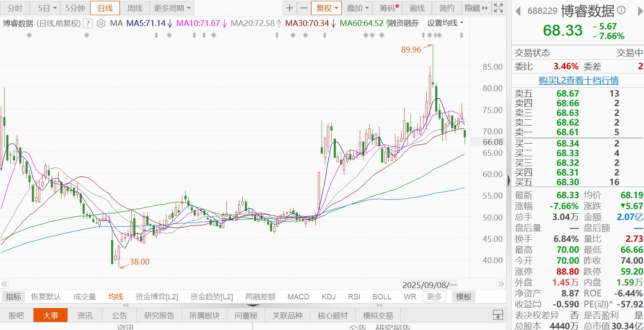Toggle the 成交量 volume indicator

pos(85,297)
